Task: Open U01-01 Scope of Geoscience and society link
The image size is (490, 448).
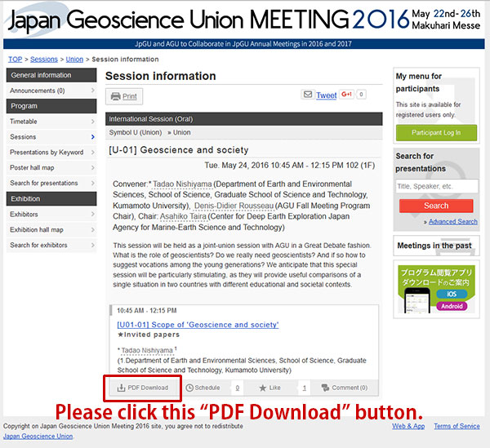Action: pyautogui.click(x=198, y=325)
